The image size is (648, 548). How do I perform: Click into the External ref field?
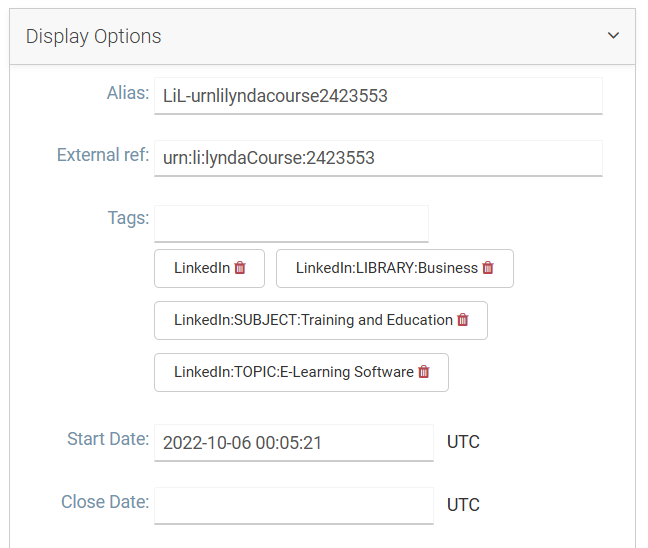click(378, 158)
